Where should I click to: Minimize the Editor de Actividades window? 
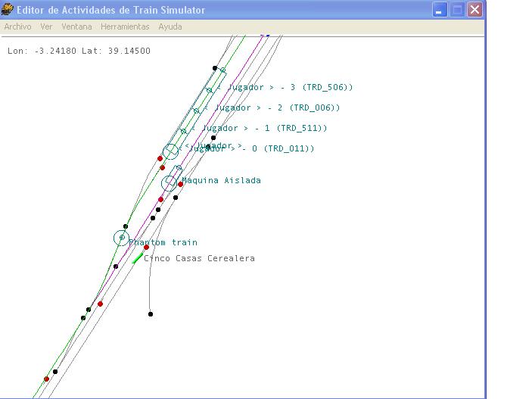440,10
